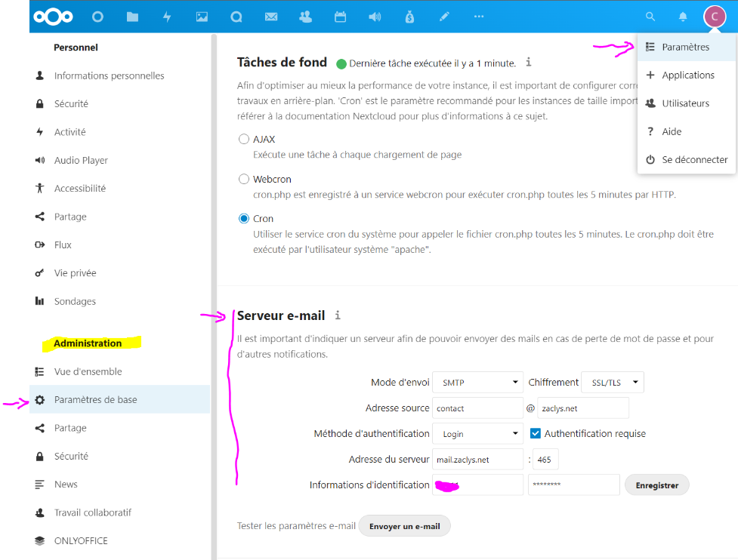Image resolution: width=738 pixels, height=560 pixels.
Task: Open the Files app folder icon
Action: click(x=132, y=17)
